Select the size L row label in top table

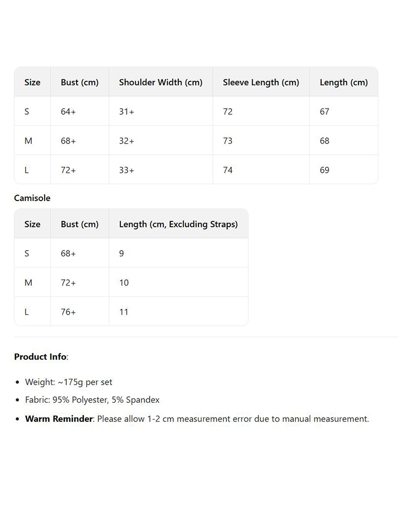(27, 170)
